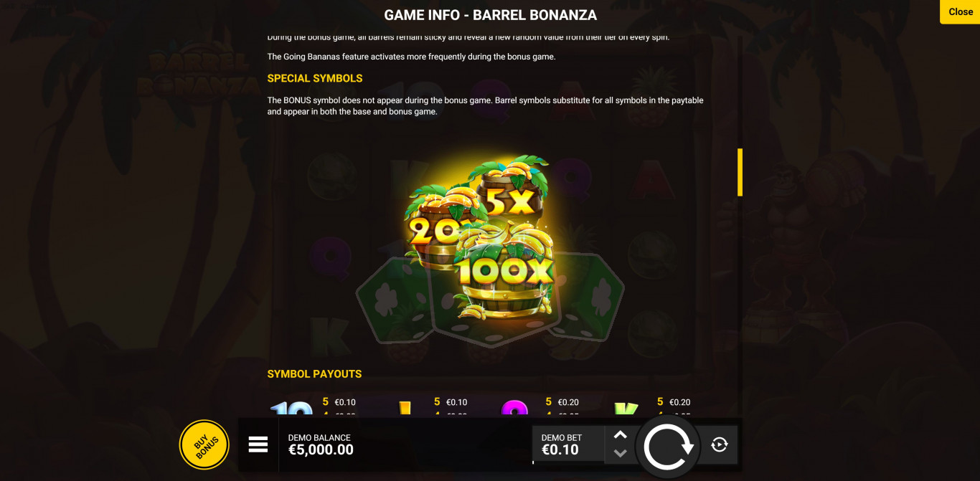The height and width of the screenshot is (481, 980).
Task: Click the Symbol Payouts heading
Action: pos(314,373)
